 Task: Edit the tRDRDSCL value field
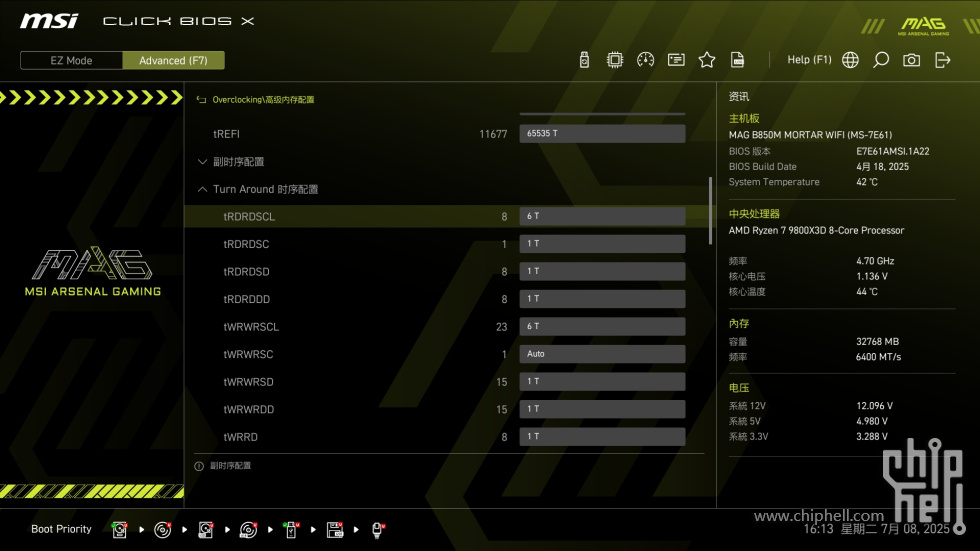coord(602,216)
